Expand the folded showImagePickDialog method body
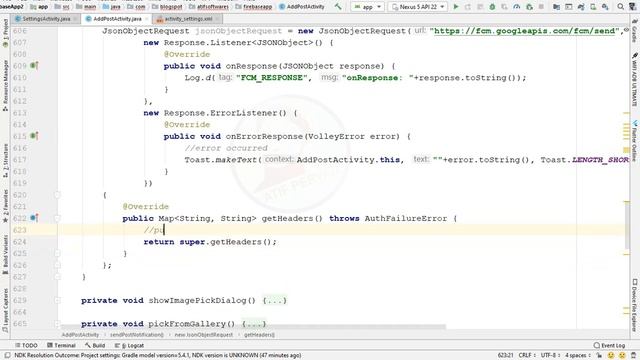640x360 pixels. pyautogui.click(x=274, y=300)
